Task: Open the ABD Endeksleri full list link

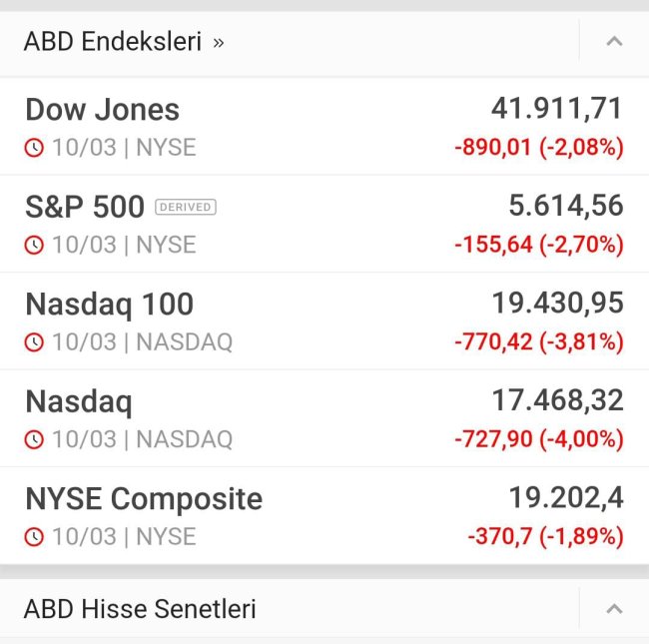Action: click(x=124, y=41)
